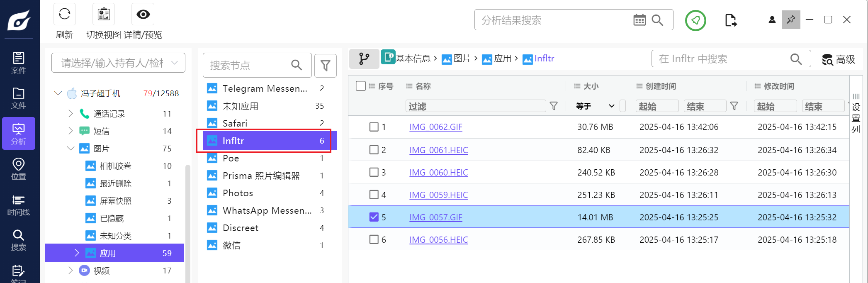Click the export file icon
Image resolution: width=868 pixels, height=283 pixels.
[x=731, y=20]
